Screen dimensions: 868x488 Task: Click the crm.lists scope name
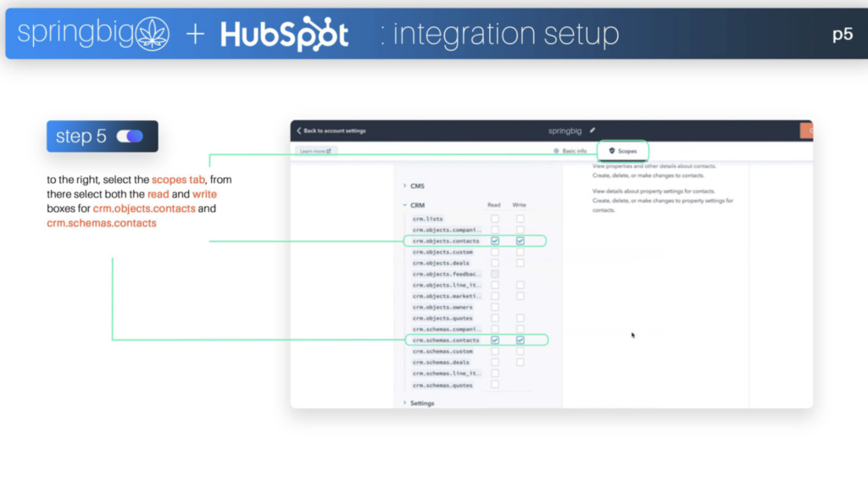point(427,219)
